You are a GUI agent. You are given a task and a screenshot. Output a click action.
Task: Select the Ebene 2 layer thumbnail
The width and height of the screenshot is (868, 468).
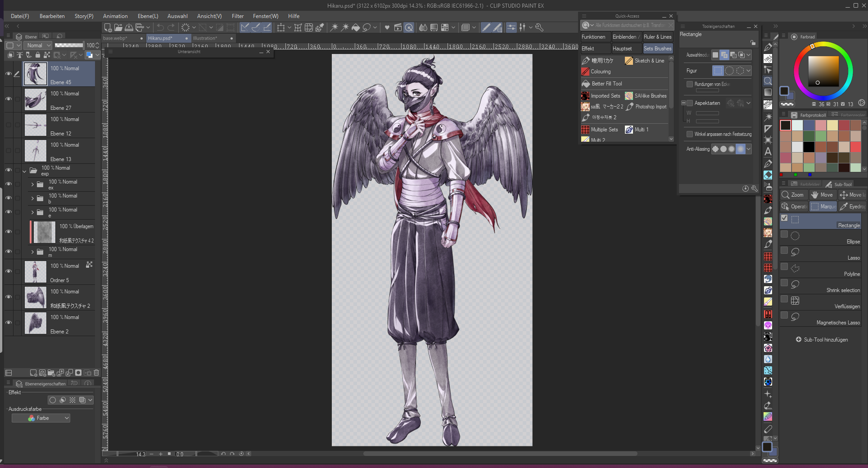point(36,324)
